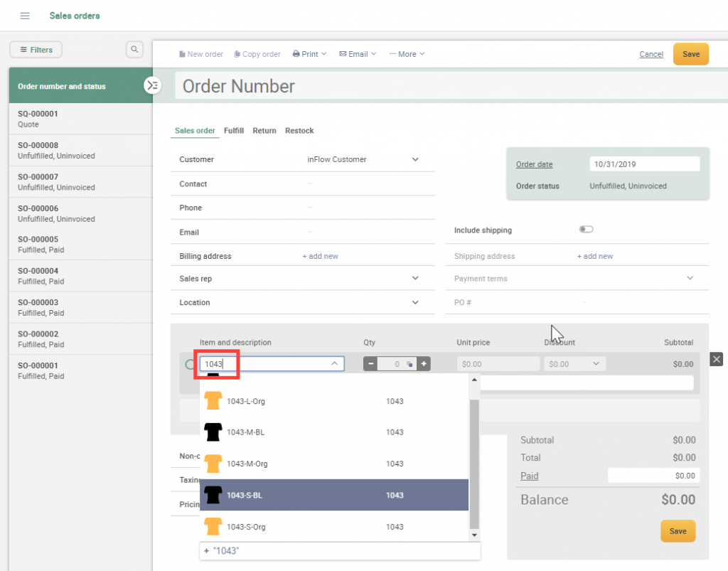Select item 1043-M-BL from the list

coord(334,432)
